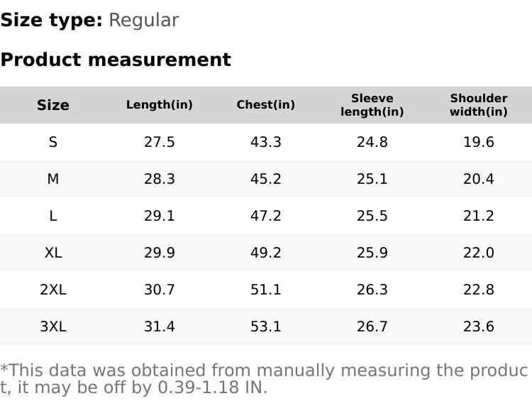The height and width of the screenshot is (413, 532).
Task: Click length value 28.3 for size M
Action: (x=160, y=179)
